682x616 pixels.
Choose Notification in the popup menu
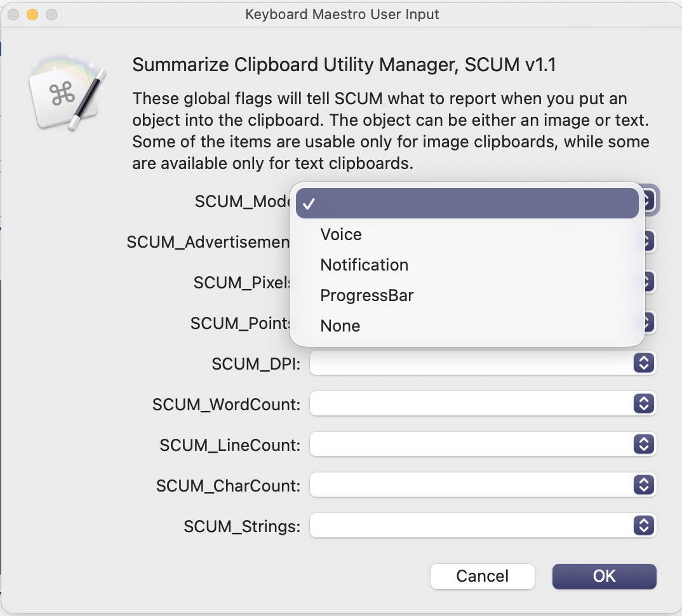pos(364,265)
